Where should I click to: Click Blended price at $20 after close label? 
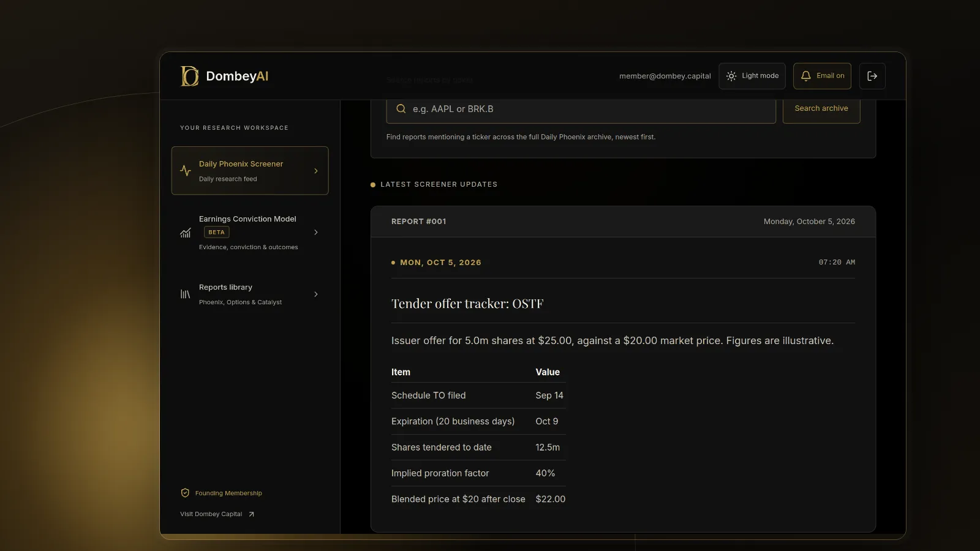click(458, 499)
